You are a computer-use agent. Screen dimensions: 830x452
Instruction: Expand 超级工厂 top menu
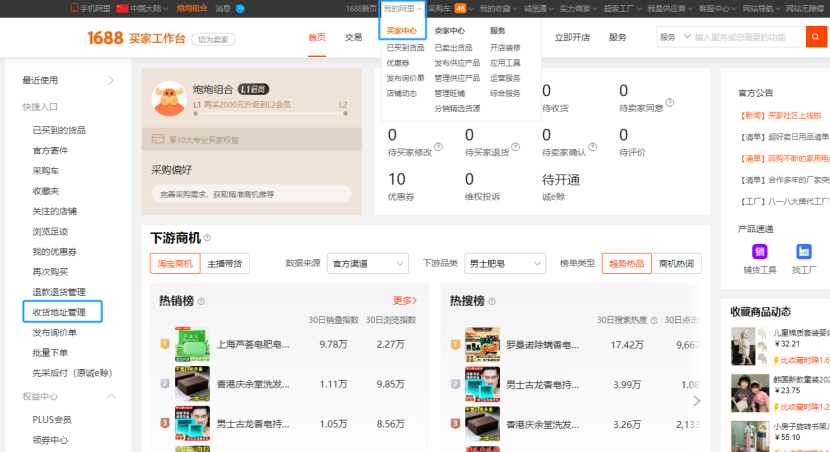pyautogui.click(x=622, y=8)
